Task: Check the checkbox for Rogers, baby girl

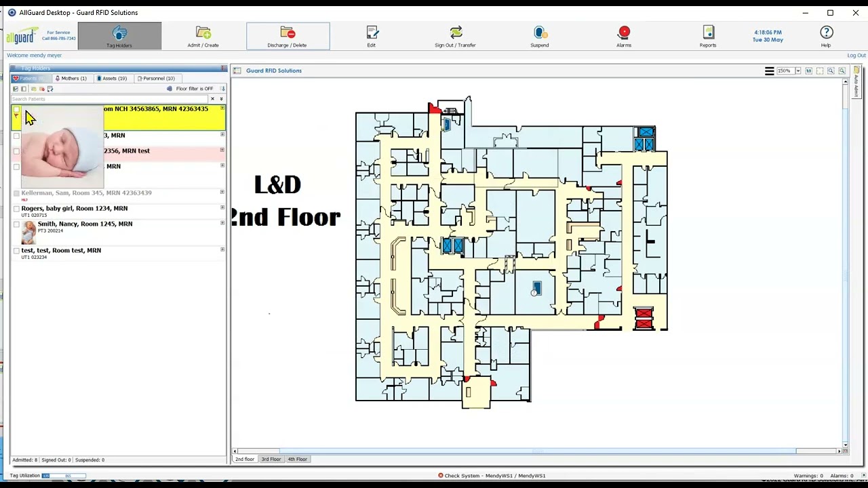Action: click(16, 209)
